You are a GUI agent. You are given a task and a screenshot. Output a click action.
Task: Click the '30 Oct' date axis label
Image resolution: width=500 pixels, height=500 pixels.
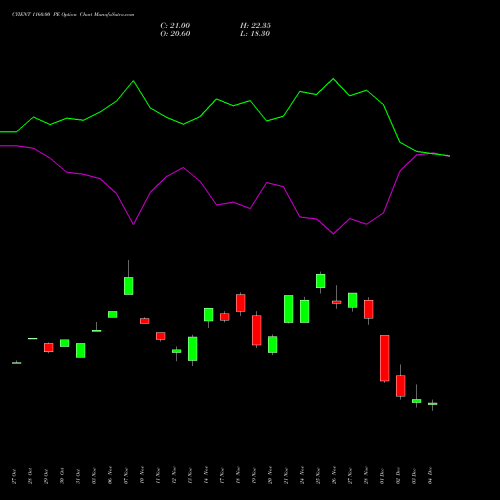pyautogui.click(x=62, y=476)
